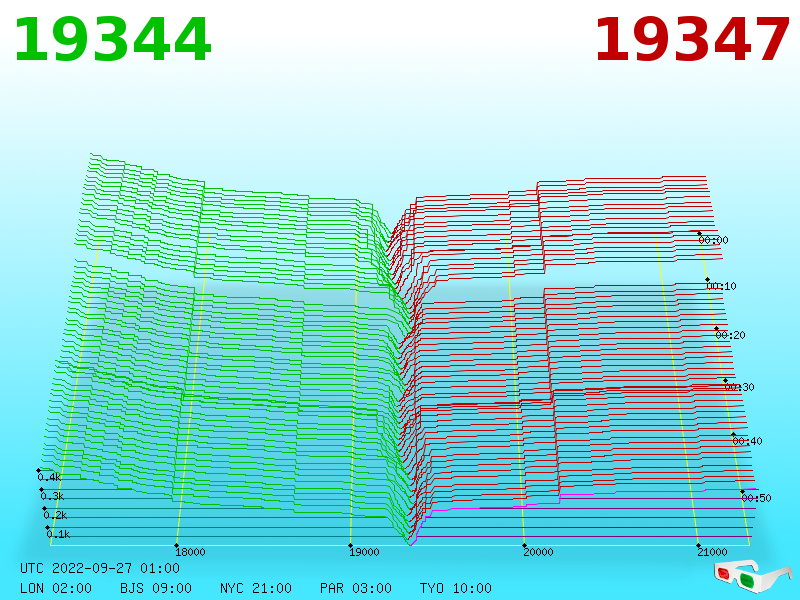Click the 3D glasses icon

coord(752,576)
